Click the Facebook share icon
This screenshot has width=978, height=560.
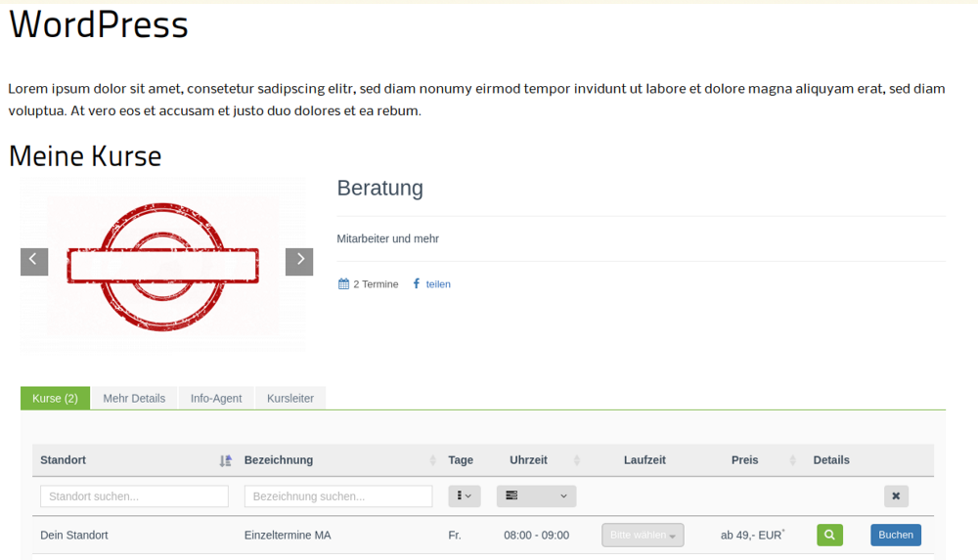click(417, 284)
